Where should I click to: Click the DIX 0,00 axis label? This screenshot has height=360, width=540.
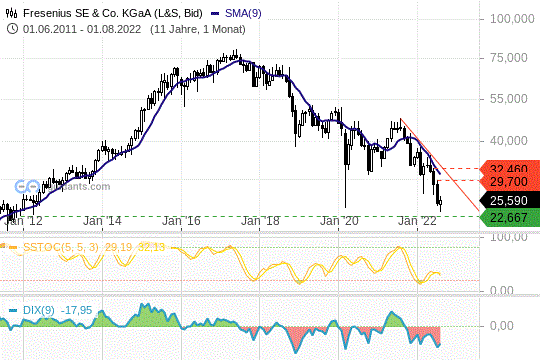501,326
